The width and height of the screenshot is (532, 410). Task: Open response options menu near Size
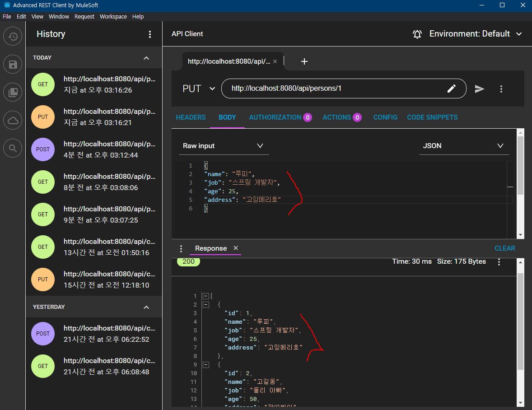(x=499, y=261)
